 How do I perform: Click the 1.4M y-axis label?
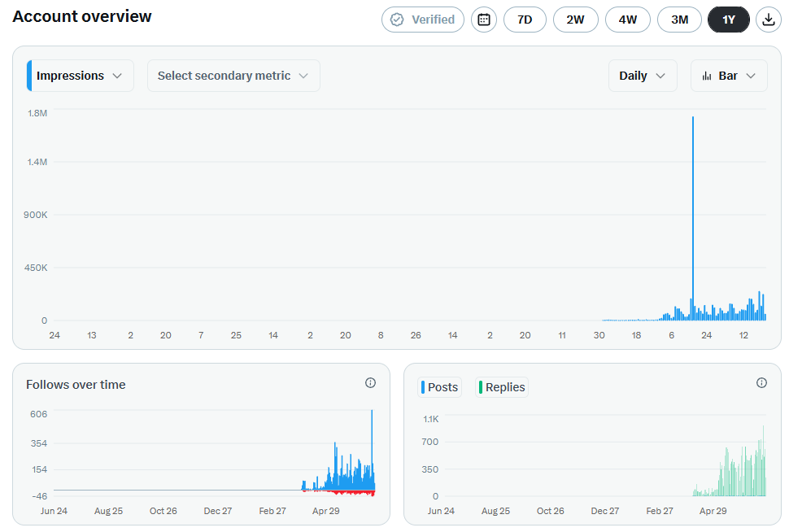pyautogui.click(x=37, y=162)
